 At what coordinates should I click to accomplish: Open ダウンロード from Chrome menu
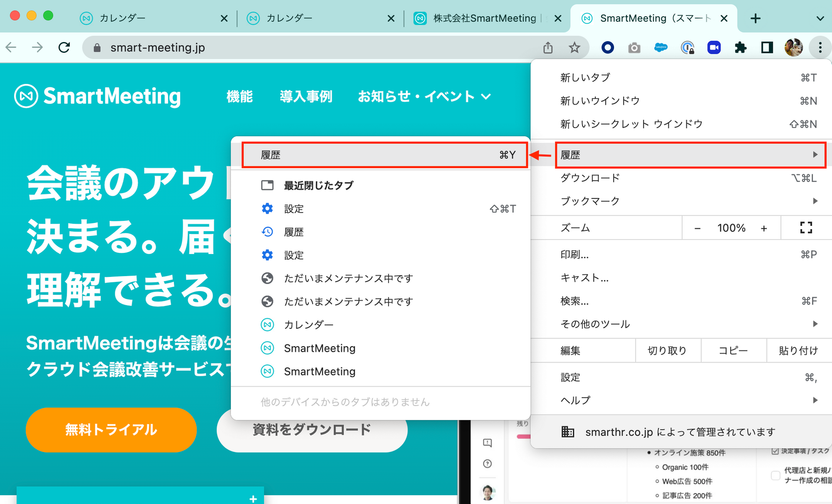coord(681,178)
